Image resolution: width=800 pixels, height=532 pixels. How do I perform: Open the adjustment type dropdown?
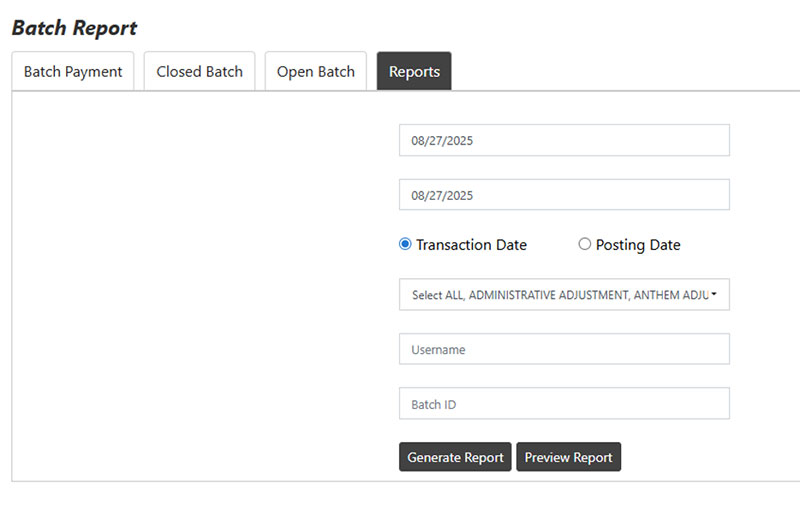[x=564, y=295]
